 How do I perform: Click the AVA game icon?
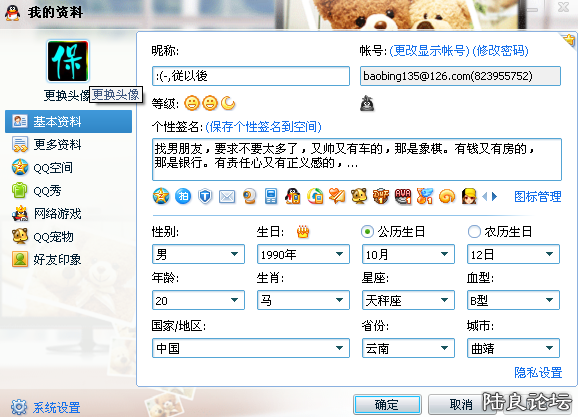click(403, 197)
